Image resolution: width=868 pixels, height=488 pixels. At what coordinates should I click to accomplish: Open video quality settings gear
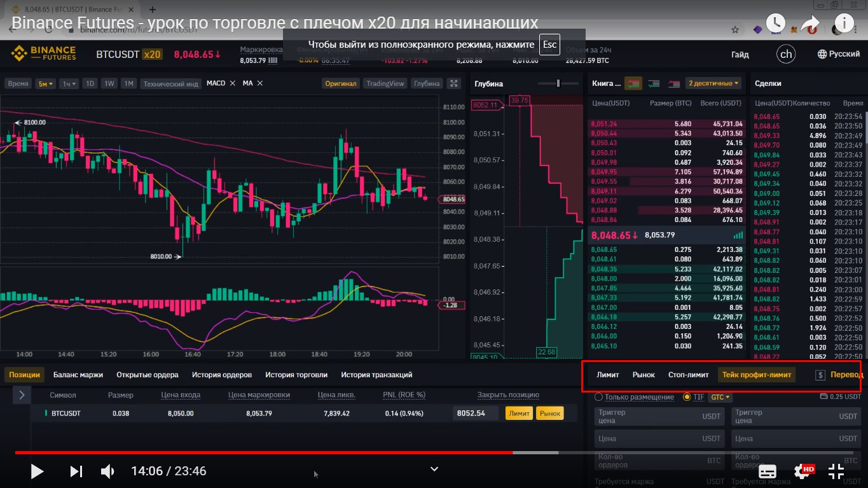(803, 471)
